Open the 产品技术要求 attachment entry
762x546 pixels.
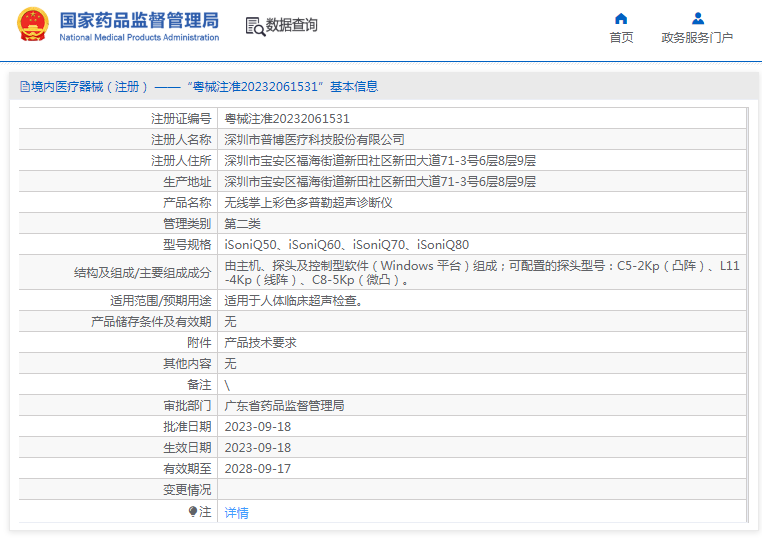pos(260,342)
